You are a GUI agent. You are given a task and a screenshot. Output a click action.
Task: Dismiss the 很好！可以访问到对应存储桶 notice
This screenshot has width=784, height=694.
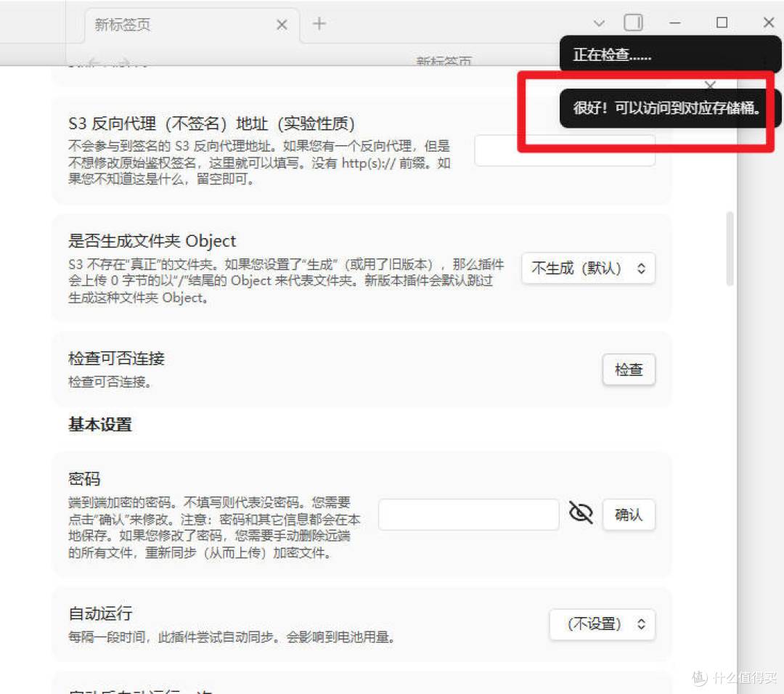tap(669, 108)
